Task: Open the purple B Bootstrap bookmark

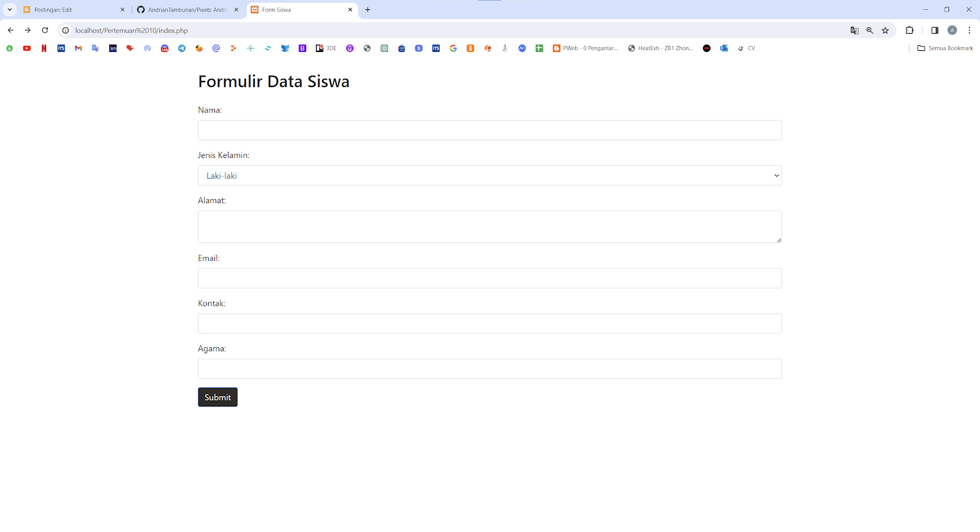Action: pos(303,48)
